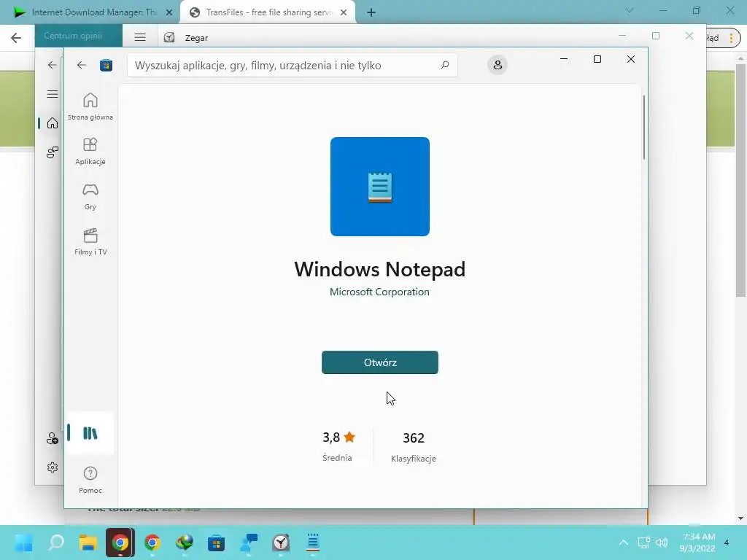Open feedback icon in Feedback Hub sidebar
Image resolution: width=747 pixels, height=560 pixels.
pyautogui.click(x=53, y=152)
